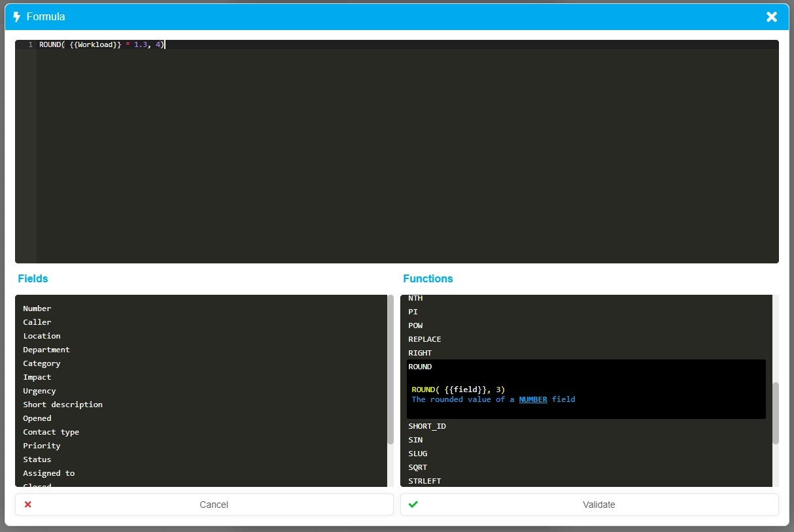Select the Assigned to field
794x532 pixels.
(x=48, y=473)
